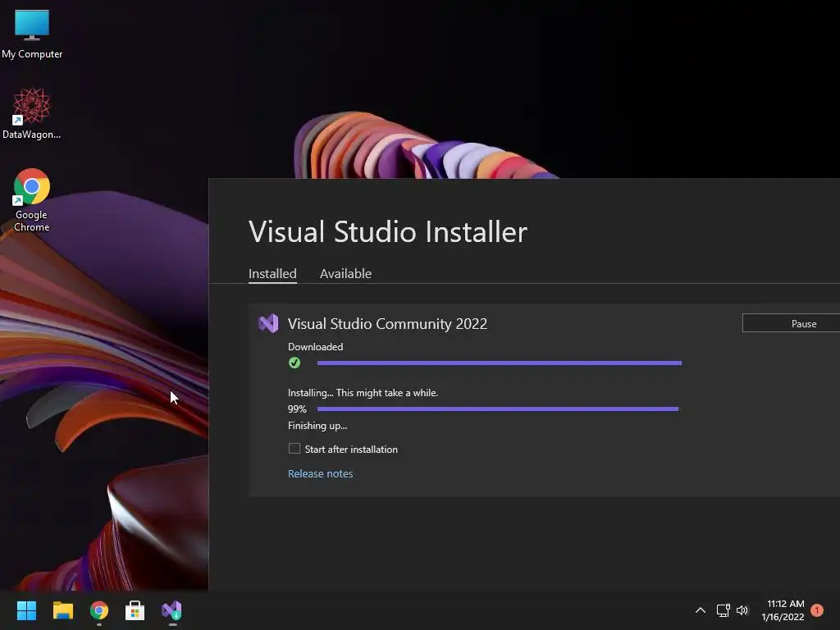Click the 'Installing... This might take a while.' text
Screen dimensions: 840x630
tap(363, 393)
